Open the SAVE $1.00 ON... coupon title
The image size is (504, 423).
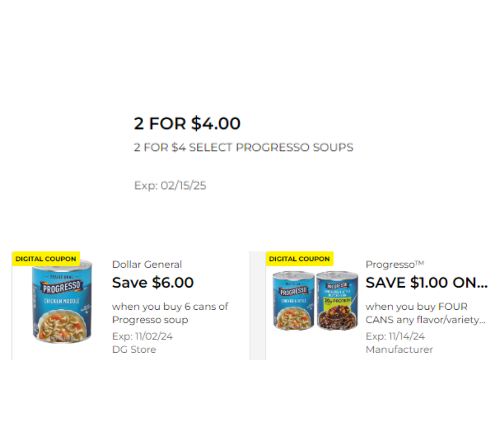click(x=427, y=282)
